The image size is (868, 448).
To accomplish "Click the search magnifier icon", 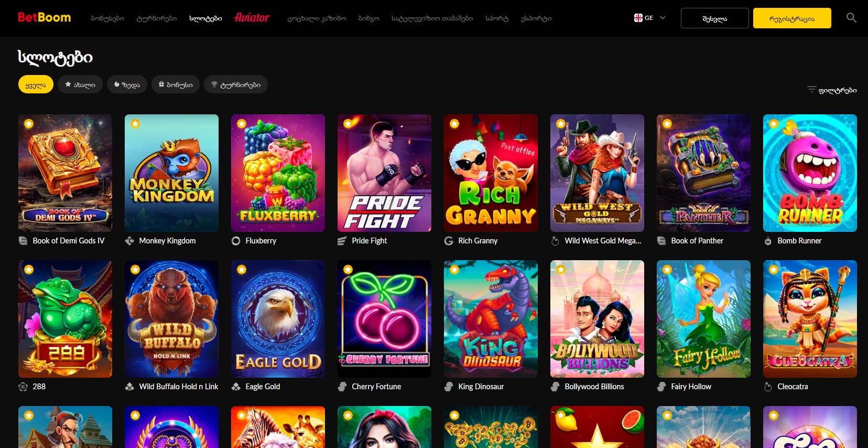I will tap(851, 18).
